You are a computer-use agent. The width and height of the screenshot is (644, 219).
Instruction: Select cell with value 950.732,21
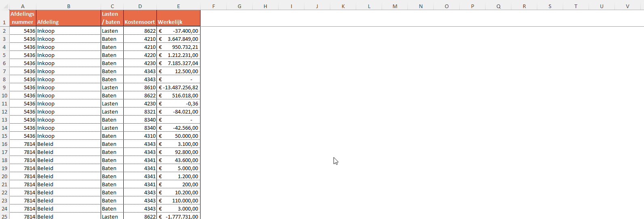[x=178, y=47]
